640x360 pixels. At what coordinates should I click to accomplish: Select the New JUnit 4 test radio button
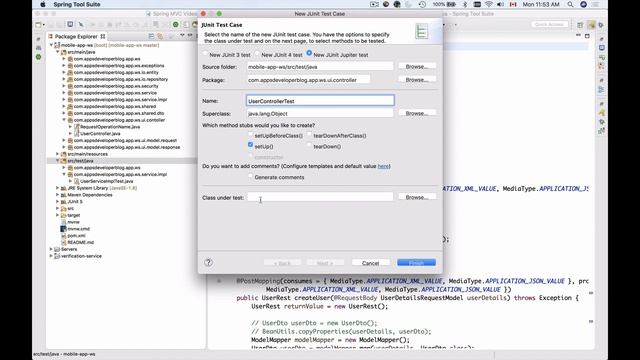(x=258, y=54)
